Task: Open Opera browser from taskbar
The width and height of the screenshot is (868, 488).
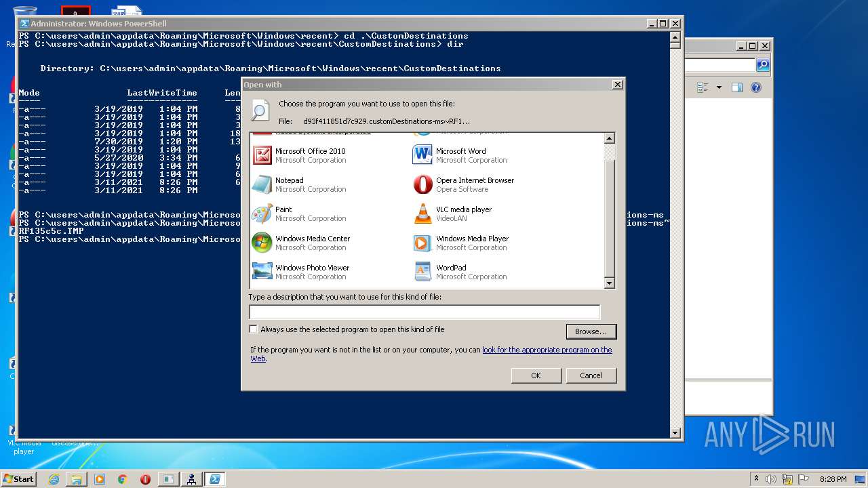Action: click(145, 479)
